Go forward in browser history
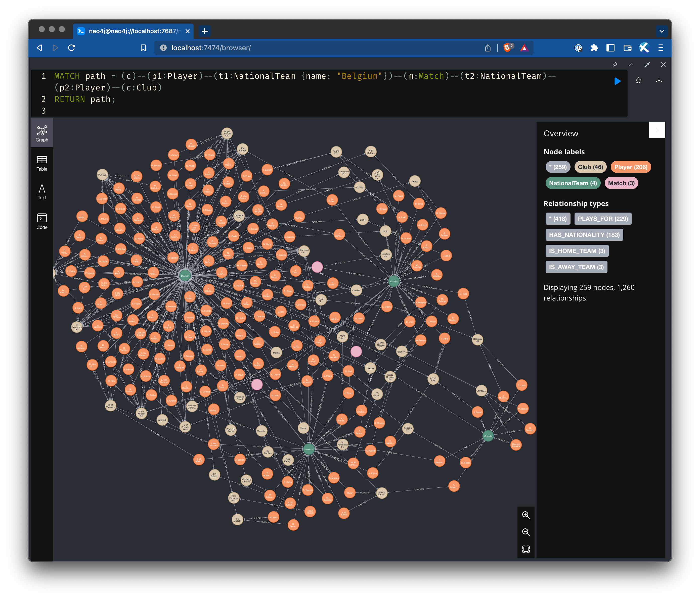This screenshot has width=700, height=599. pos(55,48)
